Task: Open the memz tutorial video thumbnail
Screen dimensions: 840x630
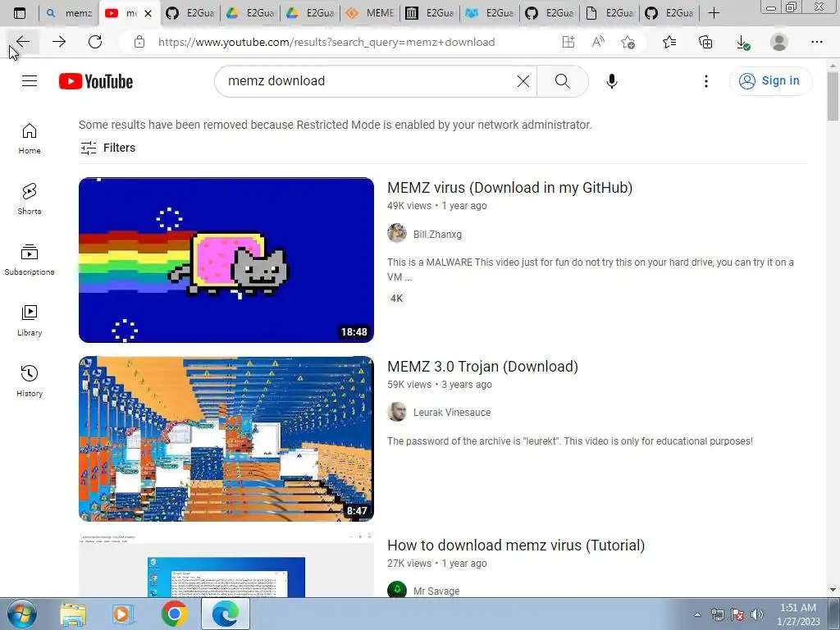Action: point(226,566)
